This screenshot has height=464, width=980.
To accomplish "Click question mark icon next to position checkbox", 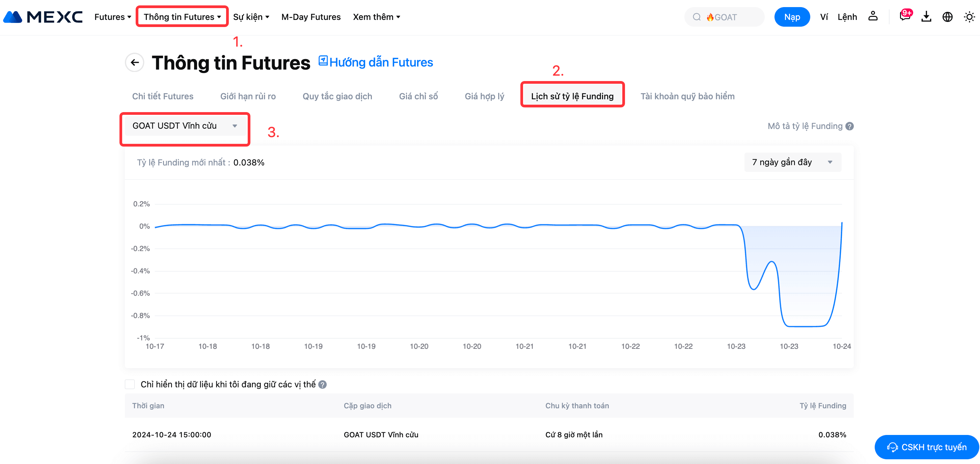I will (x=322, y=384).
